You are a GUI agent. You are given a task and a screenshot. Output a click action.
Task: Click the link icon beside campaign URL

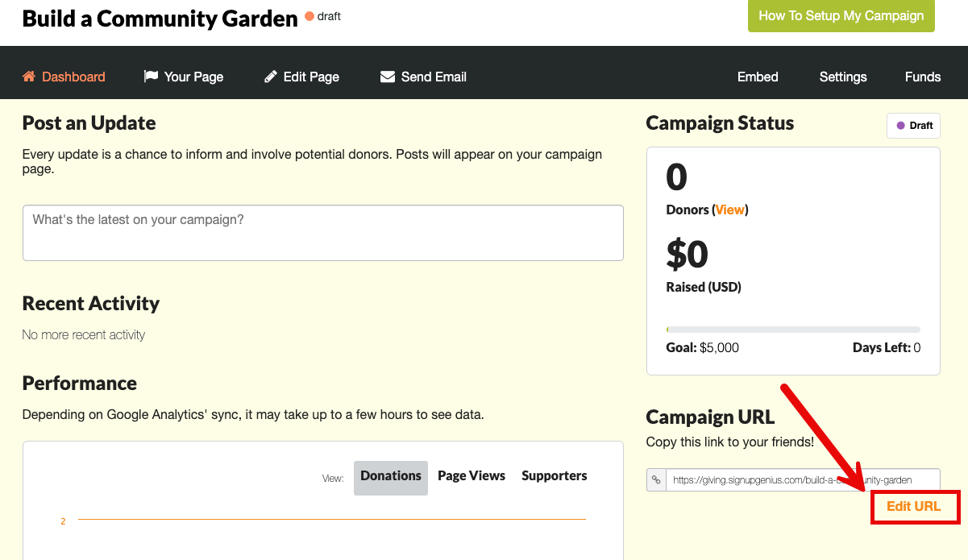tap(656, 479)
